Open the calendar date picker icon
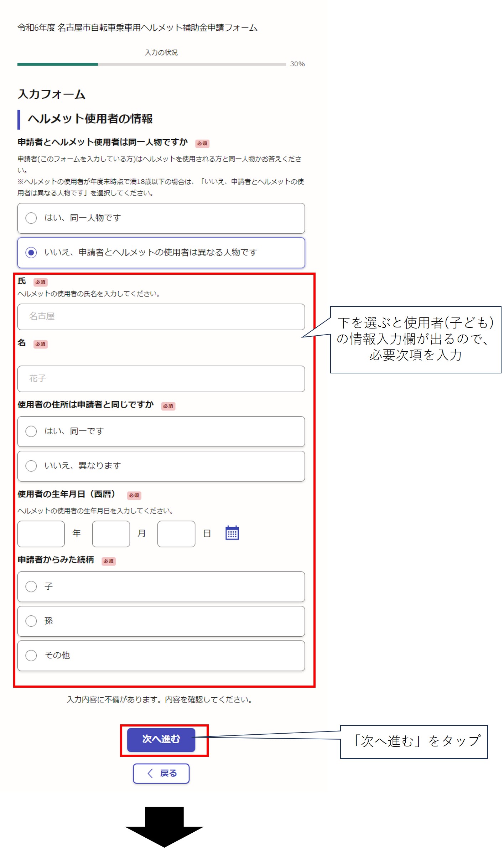This screenshot has width=504, height=848. click(x=232, y=533)
